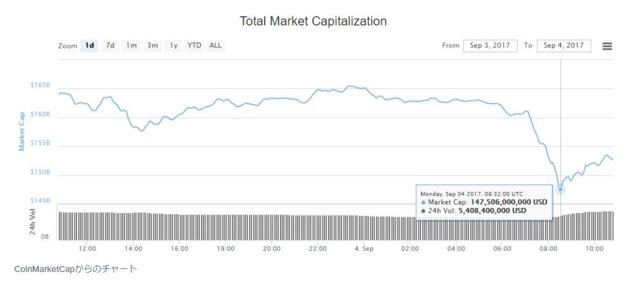This screenshot has width=644, height=285.
Task: Click the tooltip's 24h Vol value
Action: coord(494,210)
